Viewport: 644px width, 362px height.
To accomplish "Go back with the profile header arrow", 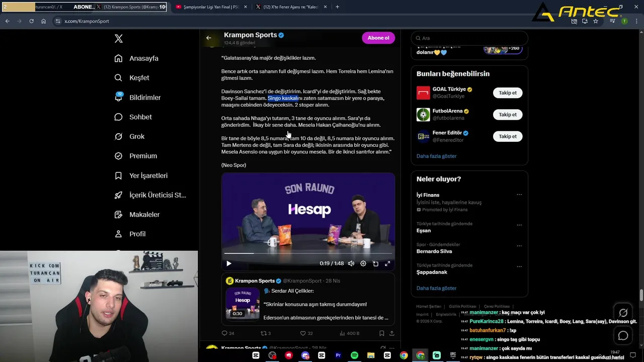I will [209, 38].
